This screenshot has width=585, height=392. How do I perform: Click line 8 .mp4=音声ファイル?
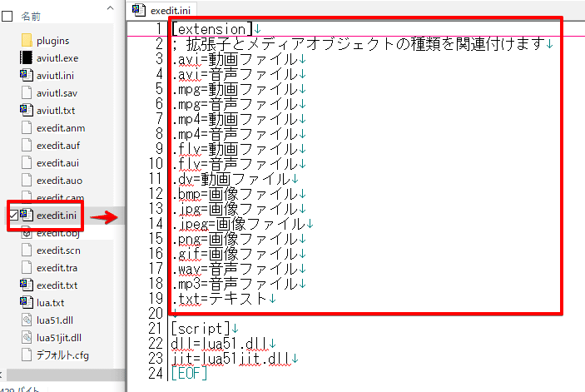click(235, 134)
